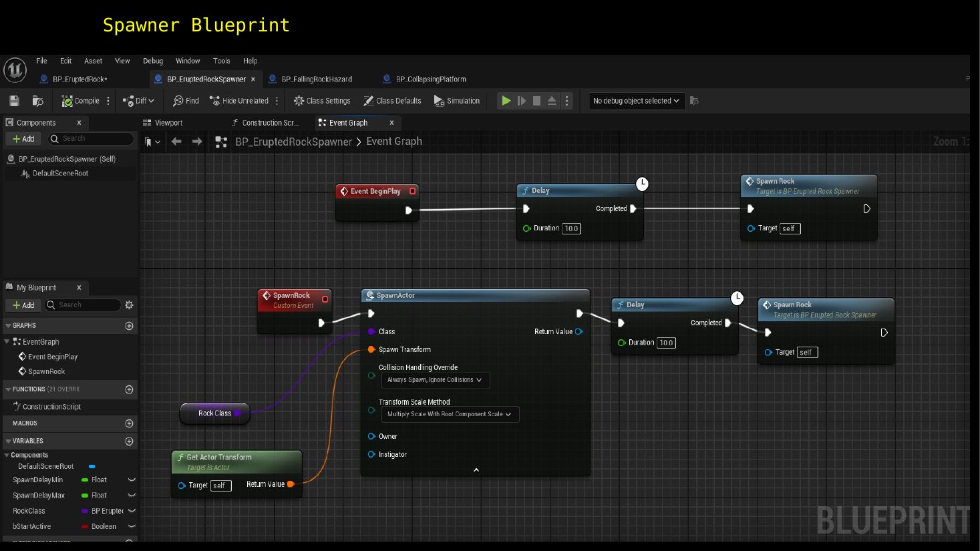Click the Stop simulation square icon
Image resolution: width=980 pixels, height=551 pixels.
tap(536, 101)
